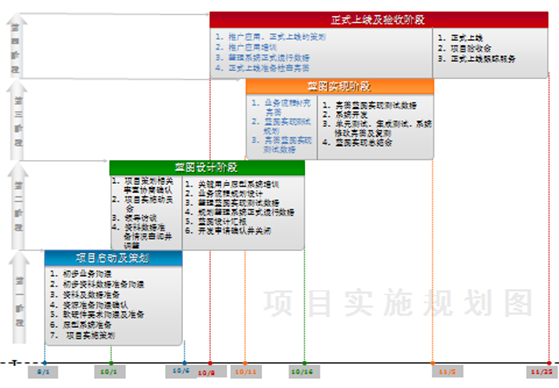This screenshot has width=559, height=388.
Task: Select the 关键用户原型系统培训 task list box
Action: tap(243, 213)
